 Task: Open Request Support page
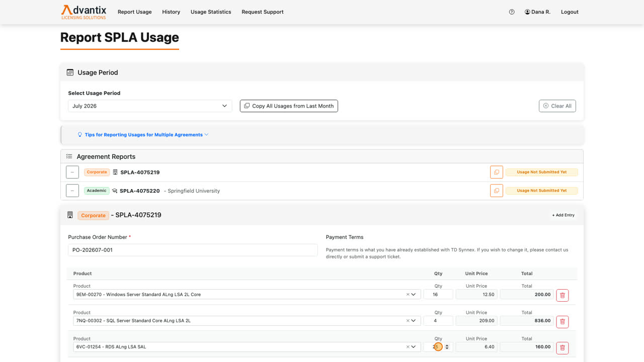pyautogui.click(x=263, y=12)
